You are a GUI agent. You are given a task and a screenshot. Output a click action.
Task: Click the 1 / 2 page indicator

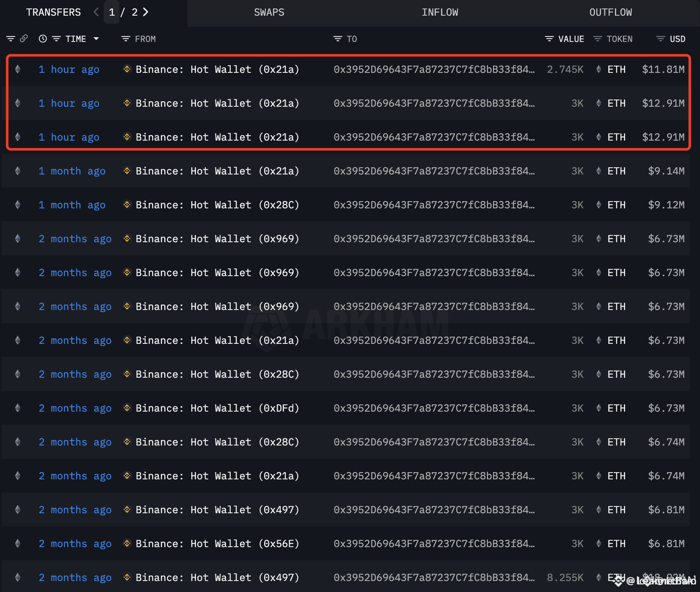coord(123,12)
